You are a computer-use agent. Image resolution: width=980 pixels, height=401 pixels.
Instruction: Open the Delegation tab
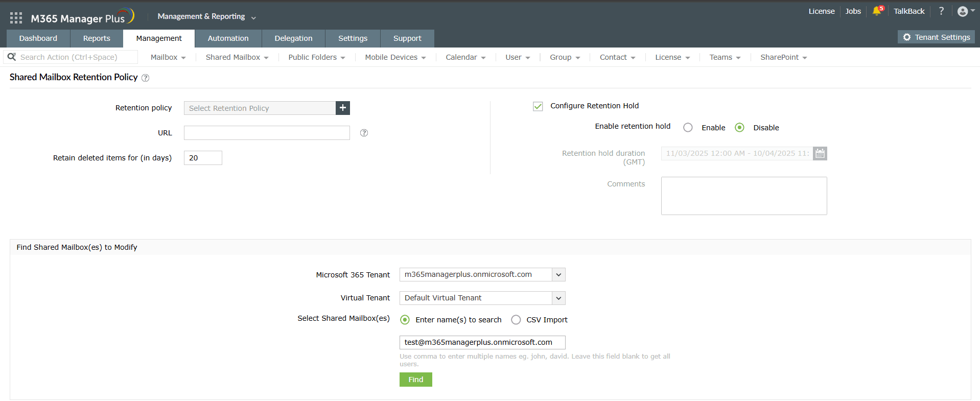click(293, 38)
